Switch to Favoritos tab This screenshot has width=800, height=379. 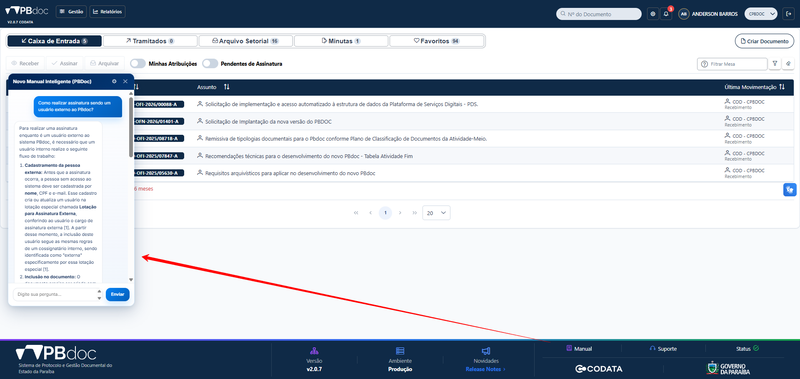pos(436,41)
